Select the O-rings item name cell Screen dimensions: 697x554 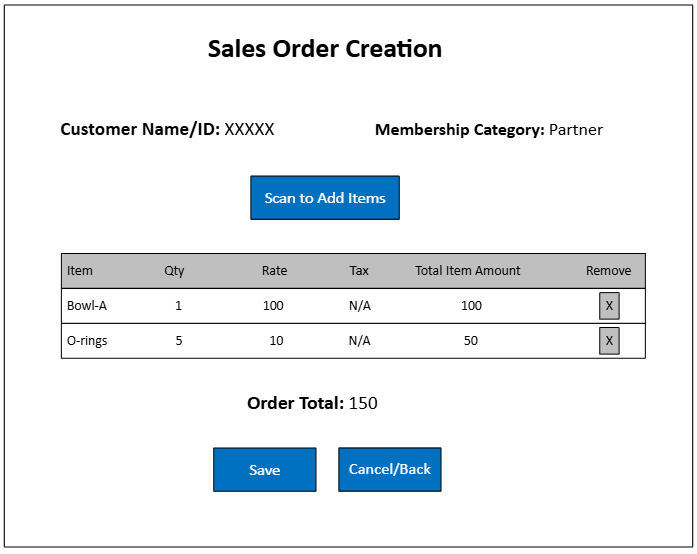[x=87, y=341]
